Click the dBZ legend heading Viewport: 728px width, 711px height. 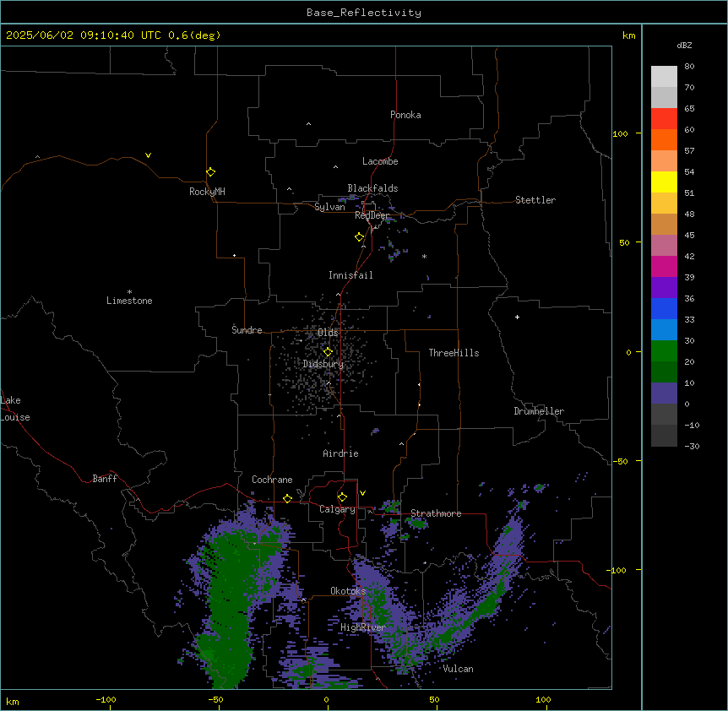point(684,46)
